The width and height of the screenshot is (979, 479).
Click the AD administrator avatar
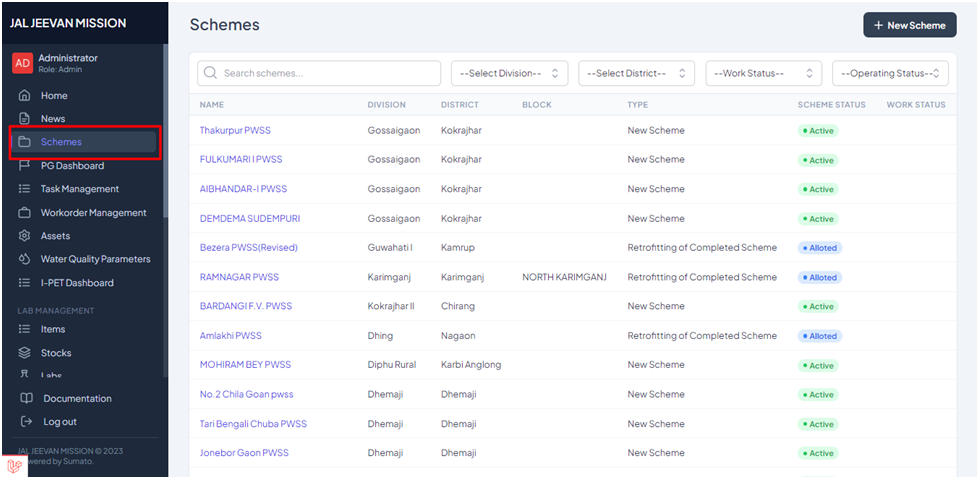pyautogui.click(x=22, y=63)
